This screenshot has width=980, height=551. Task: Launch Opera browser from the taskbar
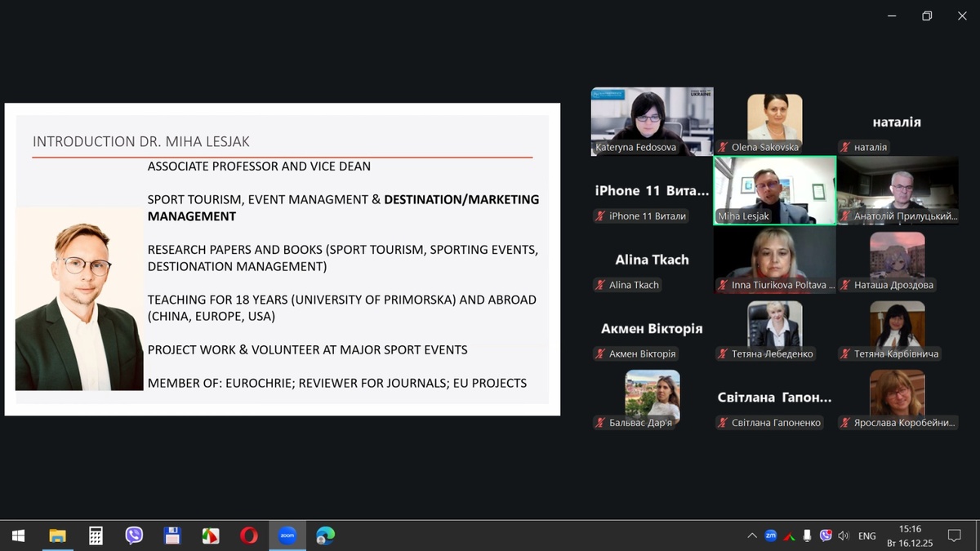(x=249, y=536)
